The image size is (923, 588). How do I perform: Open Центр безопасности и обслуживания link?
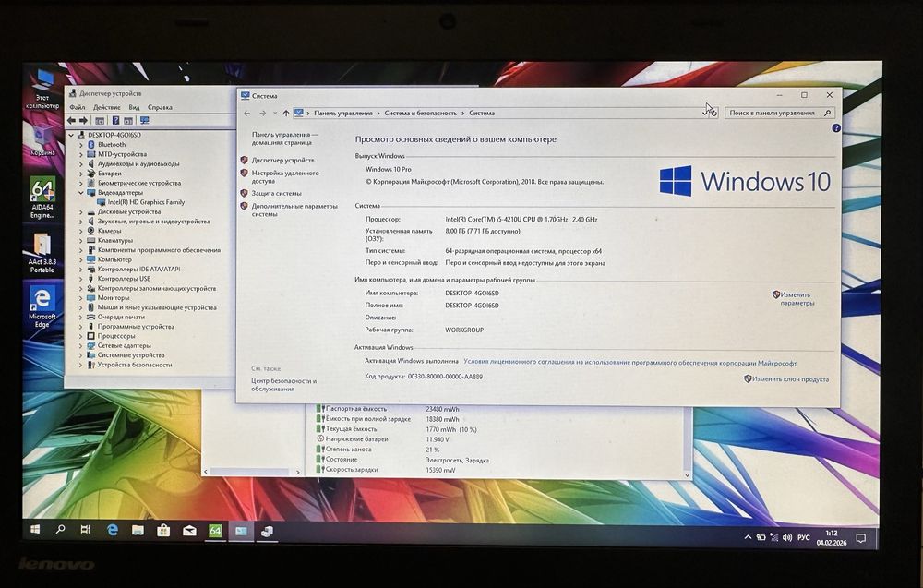(x=283, y=385)
